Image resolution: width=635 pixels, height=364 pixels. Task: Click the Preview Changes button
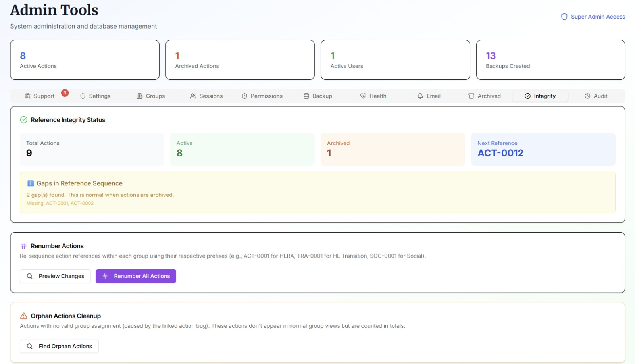click(x=55, y=276)
